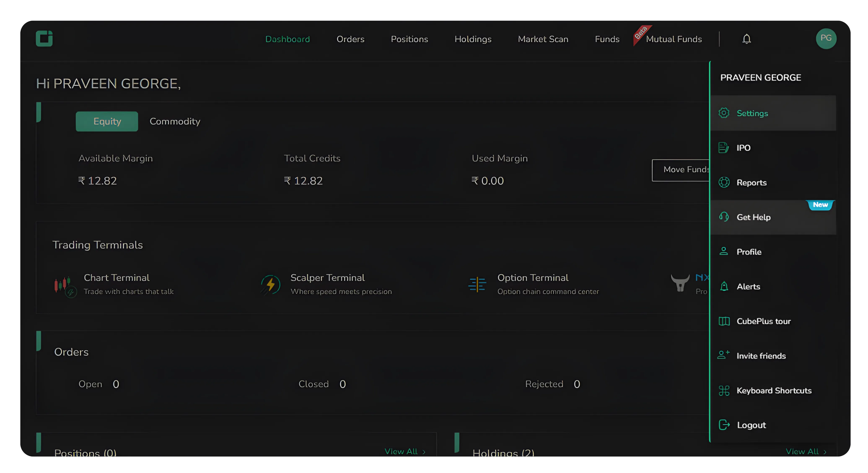The height and width of the screenshot is (473, 868).
Task: Open Invite friends from the sidebar
Action: [x=761, y=356]
